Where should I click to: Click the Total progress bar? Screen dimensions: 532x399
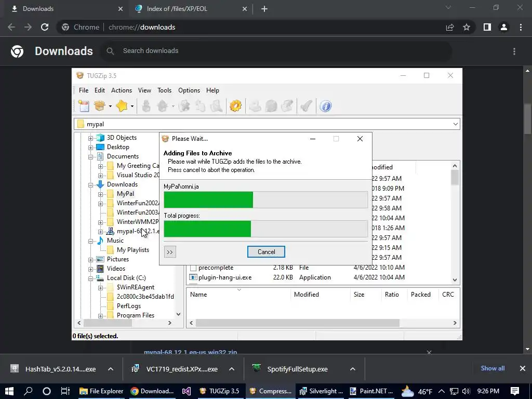click(x=265, y=229)
